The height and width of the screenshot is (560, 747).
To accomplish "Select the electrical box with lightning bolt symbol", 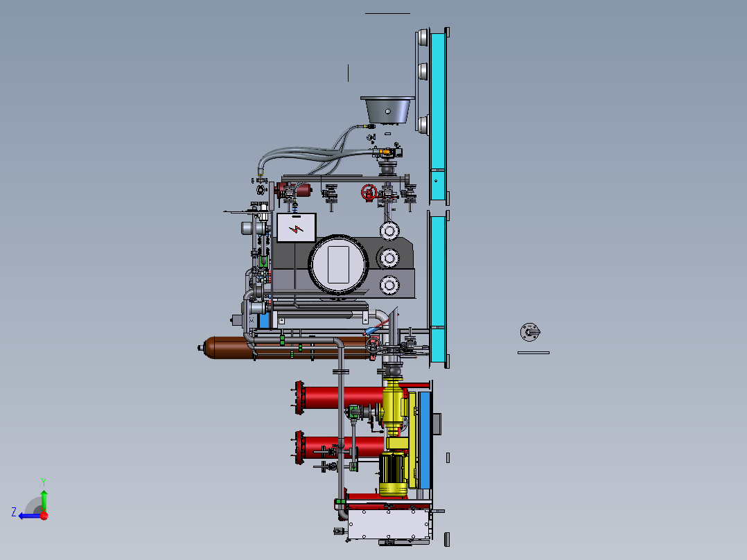I will point(297,228).
